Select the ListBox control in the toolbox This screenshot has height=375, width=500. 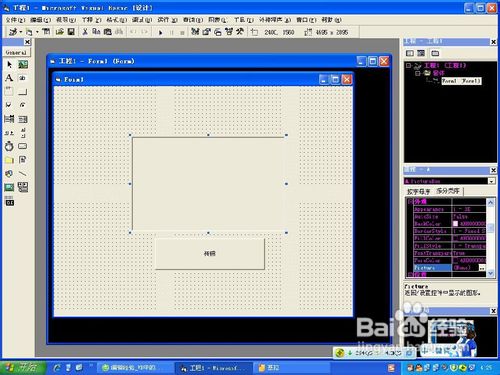point(23,119)
